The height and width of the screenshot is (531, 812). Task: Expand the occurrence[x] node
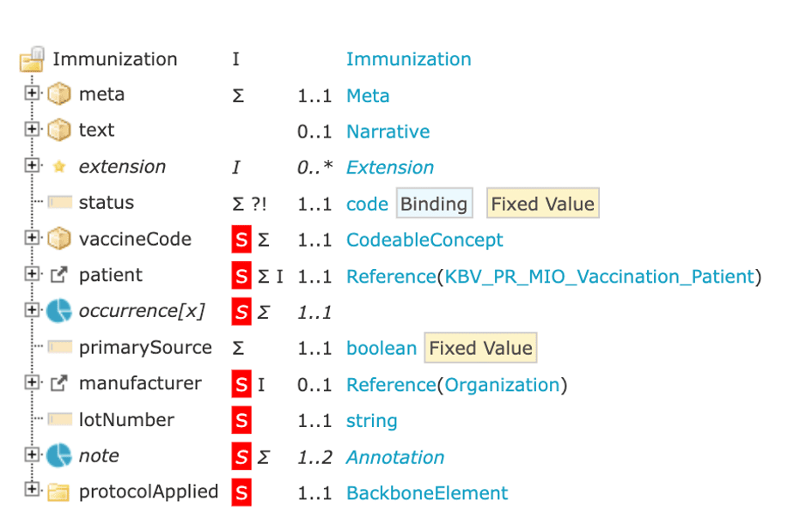click(32, 310)
